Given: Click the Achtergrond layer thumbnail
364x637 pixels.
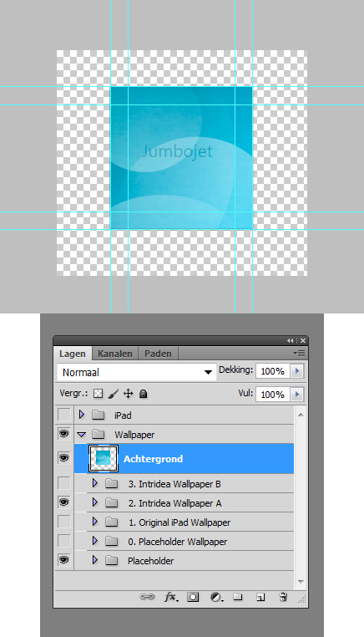Looking at the screenshot, I should coord(103,459).
